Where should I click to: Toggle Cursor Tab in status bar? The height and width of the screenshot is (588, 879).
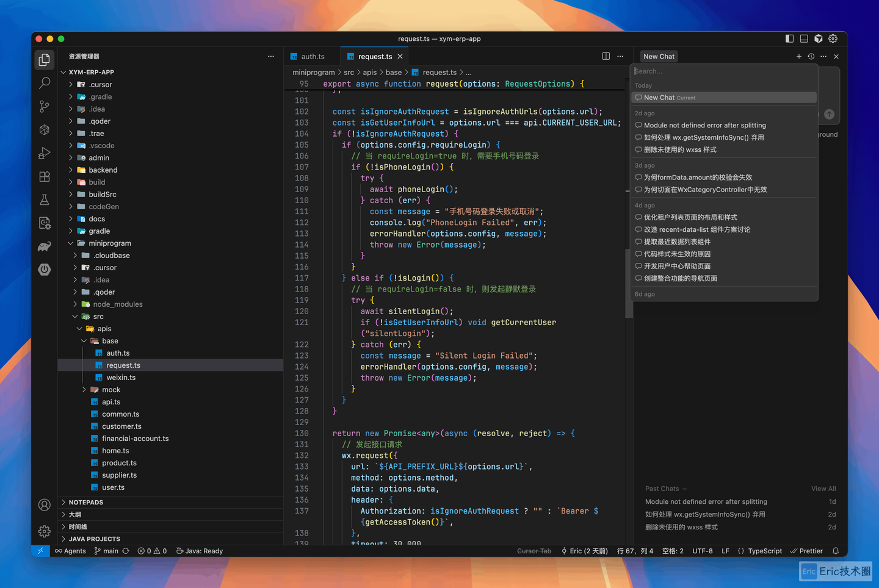click(x=534, y=551)
